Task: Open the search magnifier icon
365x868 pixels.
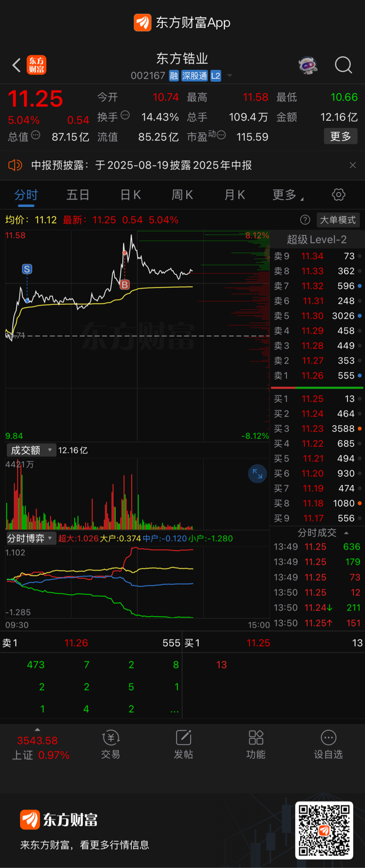Action: (343, 65)
